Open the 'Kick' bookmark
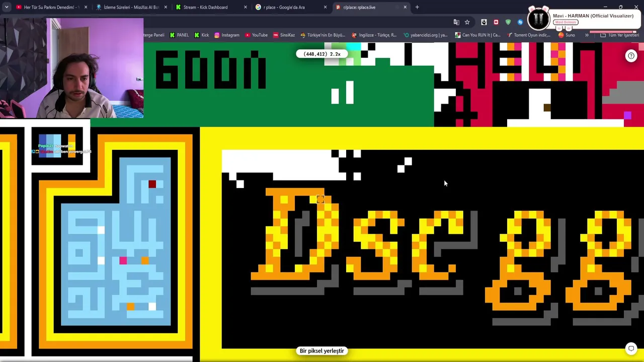The height and width of the screenshot is (362, 644). click(x=201, y=35)
